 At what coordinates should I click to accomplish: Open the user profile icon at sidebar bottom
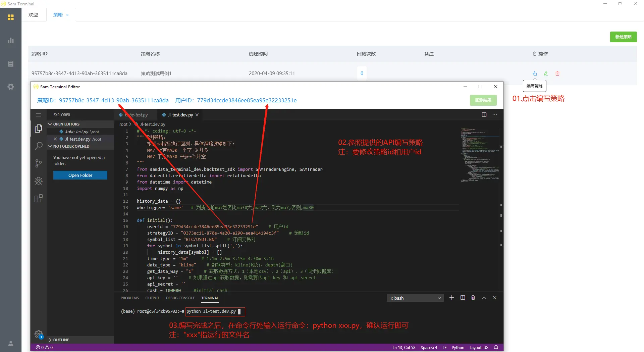tap(11, 343)
